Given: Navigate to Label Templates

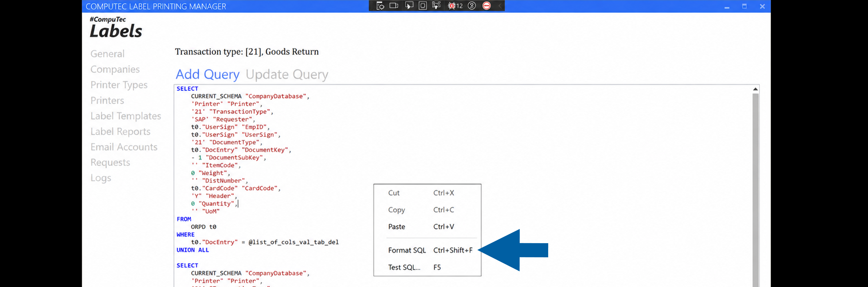Looking at the screenshot, I should [126, 116].
